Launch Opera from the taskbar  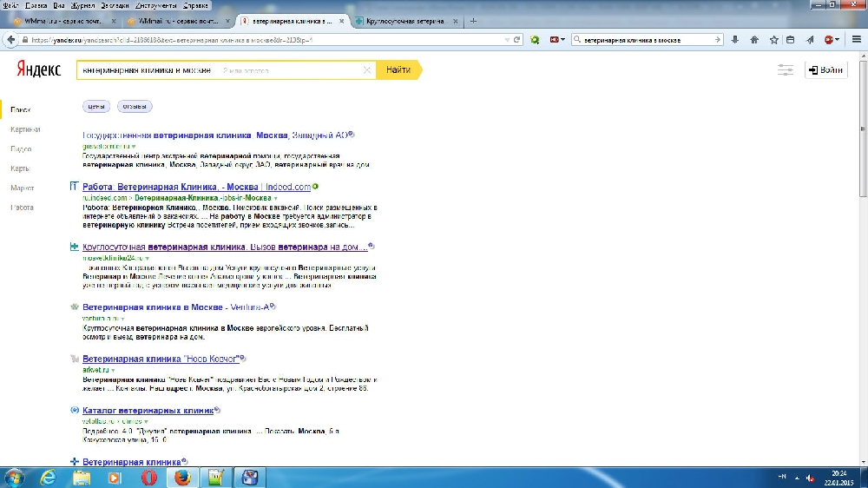tap(149, 478)
